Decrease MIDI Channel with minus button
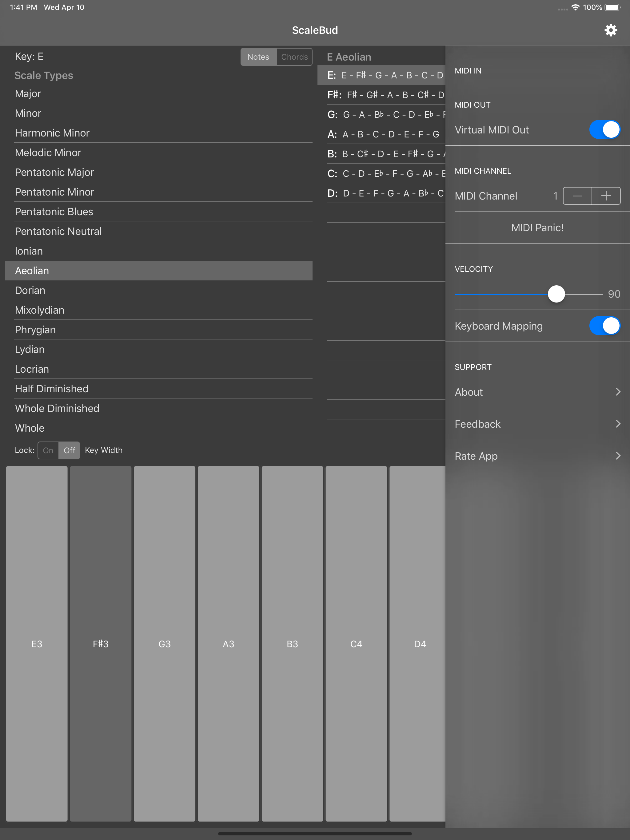 coord(577,196)
